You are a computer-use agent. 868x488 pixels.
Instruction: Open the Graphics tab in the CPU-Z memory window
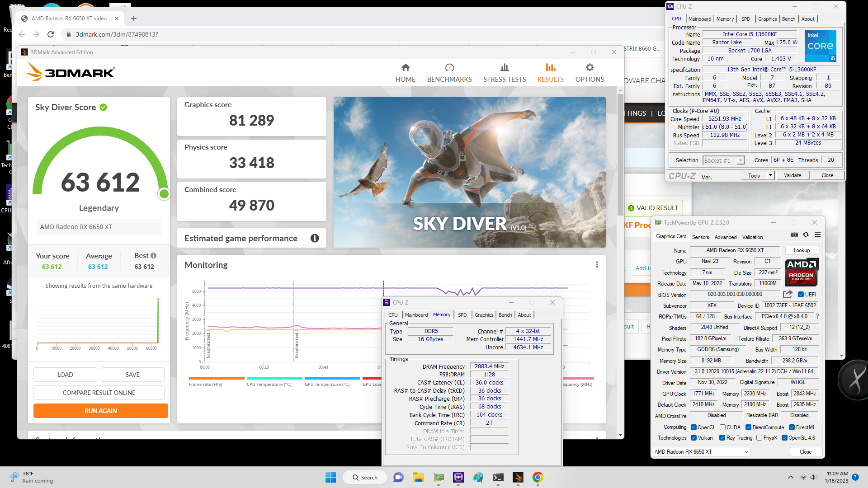point(484,315)
